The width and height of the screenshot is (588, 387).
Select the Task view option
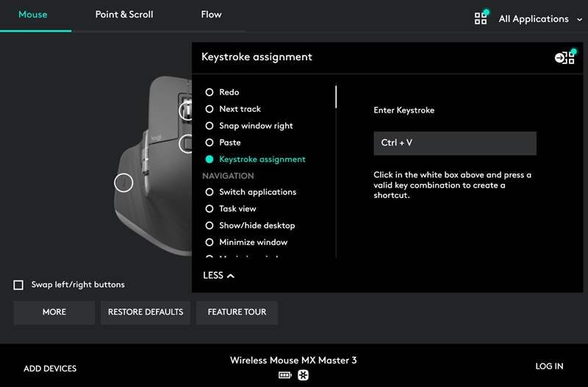click(231, 208)
